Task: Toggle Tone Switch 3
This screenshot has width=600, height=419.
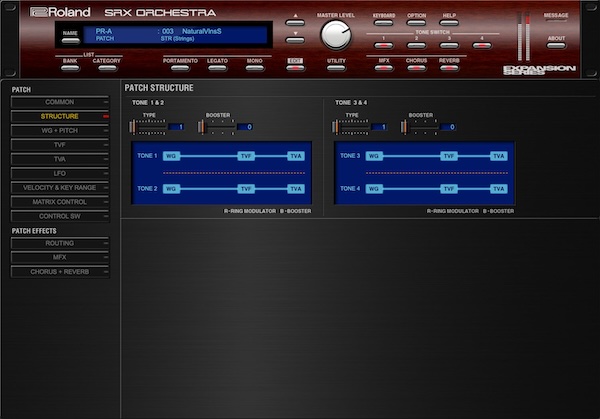Action: pyautogui.click(x=449, y=46)
